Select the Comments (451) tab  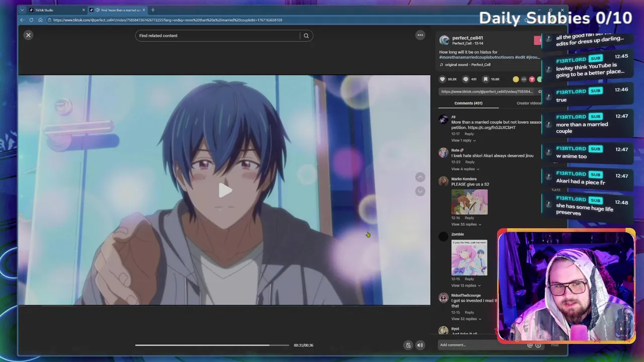(468, 103)
